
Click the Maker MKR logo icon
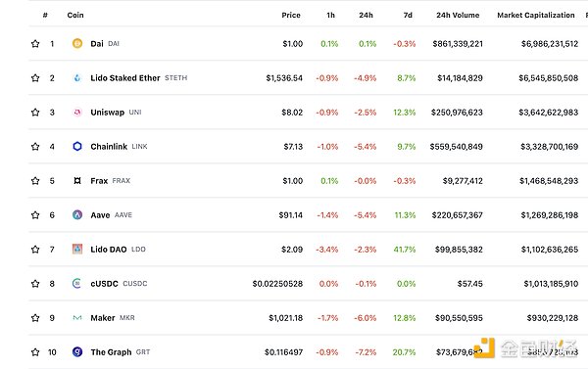click(x=77, y=318)
